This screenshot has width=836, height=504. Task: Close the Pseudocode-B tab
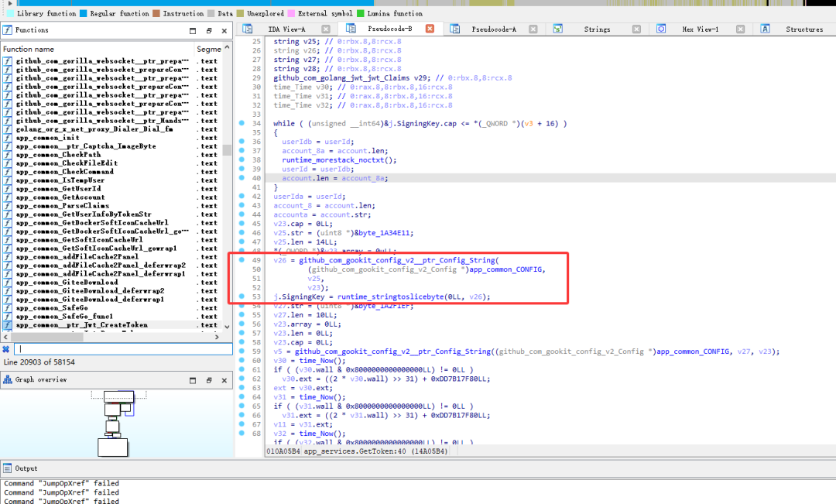coord(430,29)
